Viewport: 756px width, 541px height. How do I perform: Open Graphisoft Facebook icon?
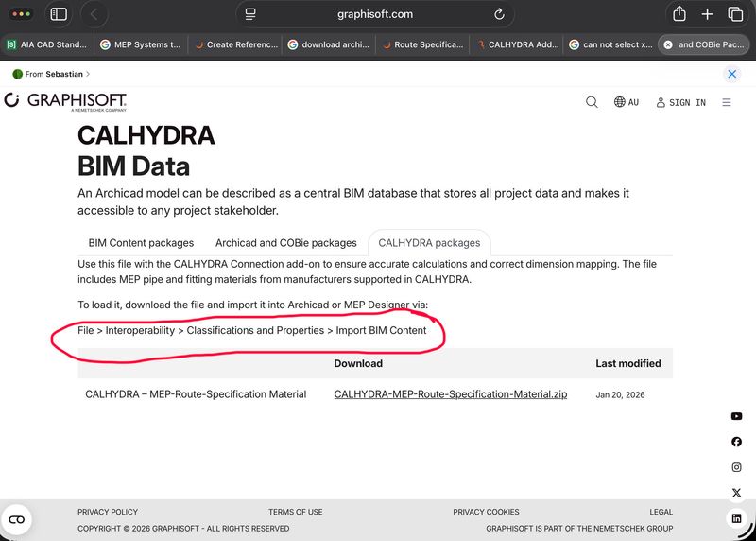(736, 442)
